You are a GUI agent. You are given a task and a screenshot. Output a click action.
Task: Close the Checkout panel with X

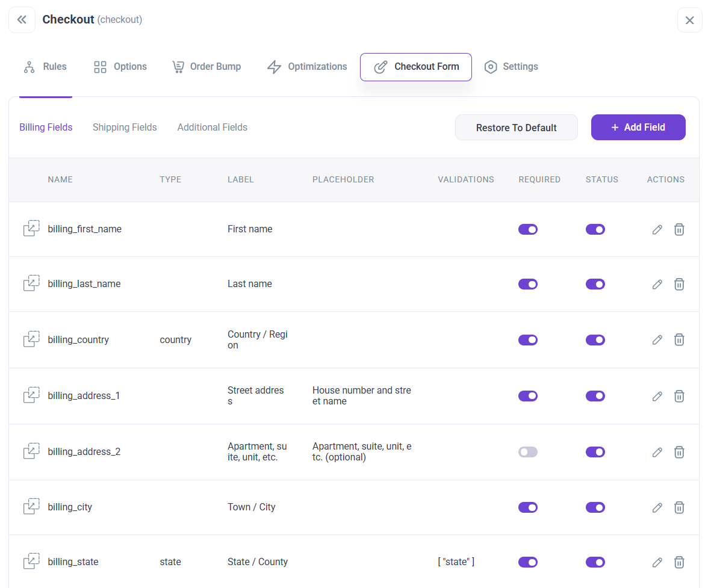click(689, 20)
